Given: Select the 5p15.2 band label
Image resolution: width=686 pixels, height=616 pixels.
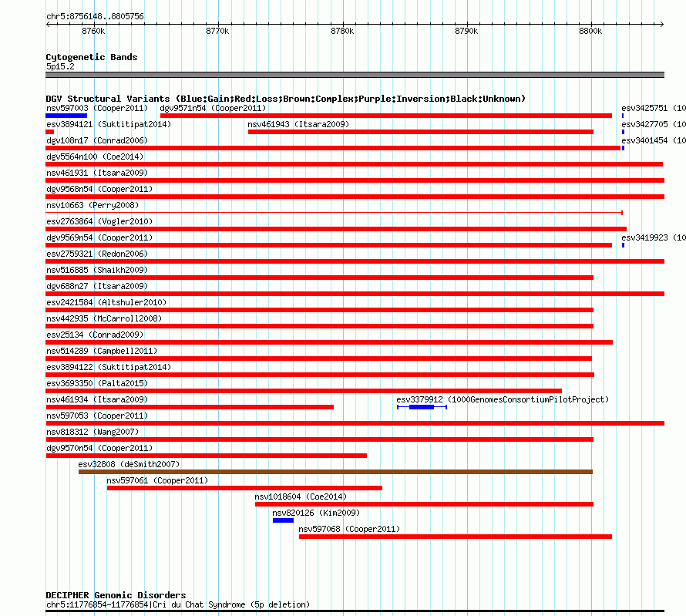Looking at the screenshot, I should coord(60,66).
